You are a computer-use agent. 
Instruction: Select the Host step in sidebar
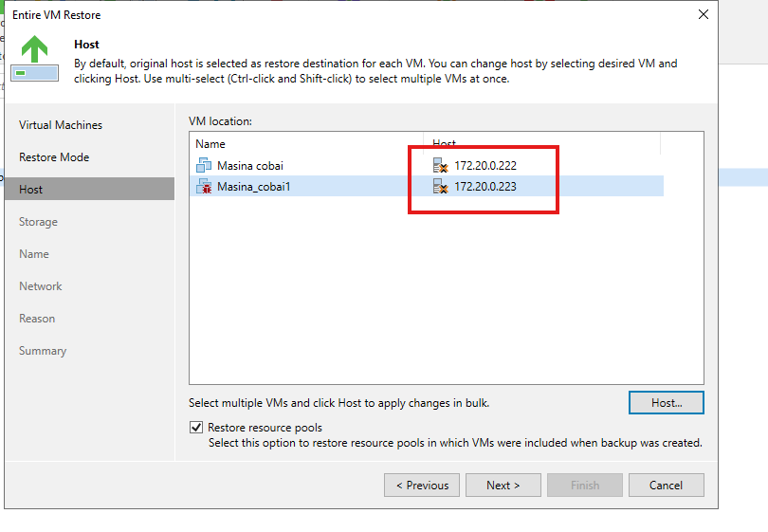90,189
